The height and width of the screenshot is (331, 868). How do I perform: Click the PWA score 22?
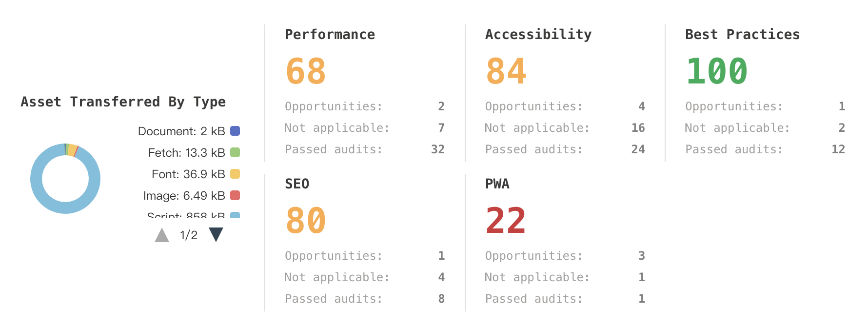pos(506,221)
